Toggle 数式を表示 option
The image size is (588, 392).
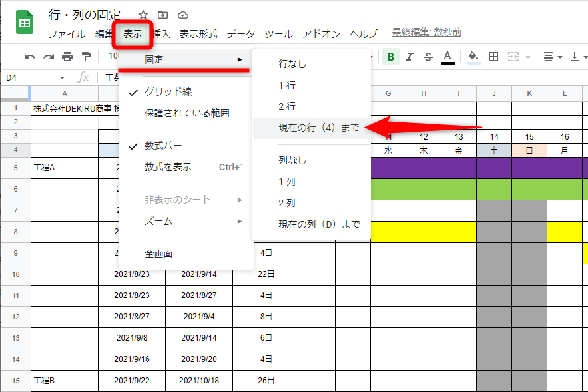pyautogui.click(x=168, y=167)
